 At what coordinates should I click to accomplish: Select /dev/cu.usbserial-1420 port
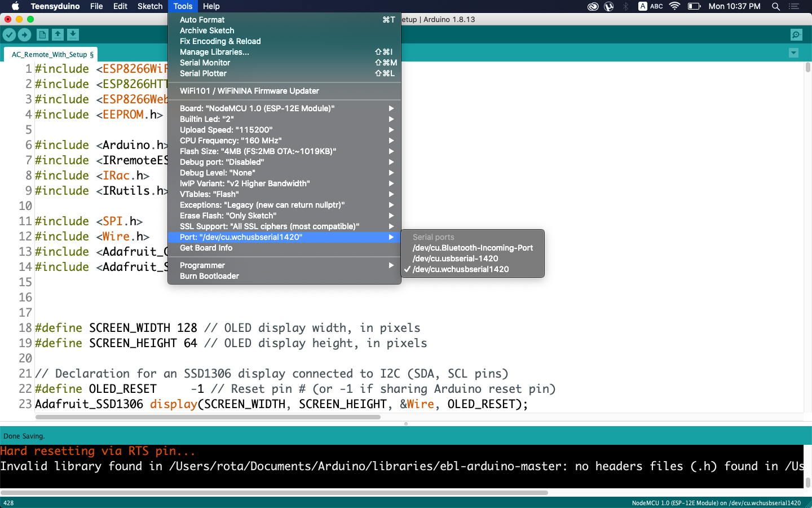click(473, 259)
